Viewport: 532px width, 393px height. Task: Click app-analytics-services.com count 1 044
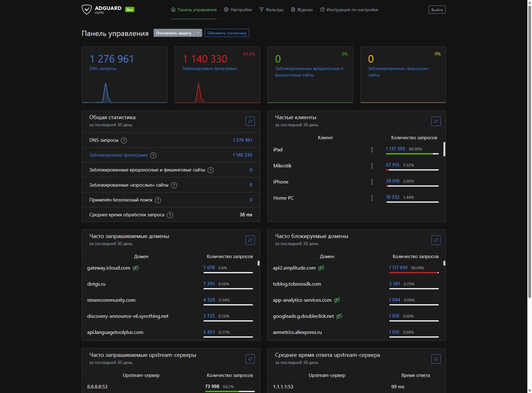pyautogui.click(x=395, y=300)
